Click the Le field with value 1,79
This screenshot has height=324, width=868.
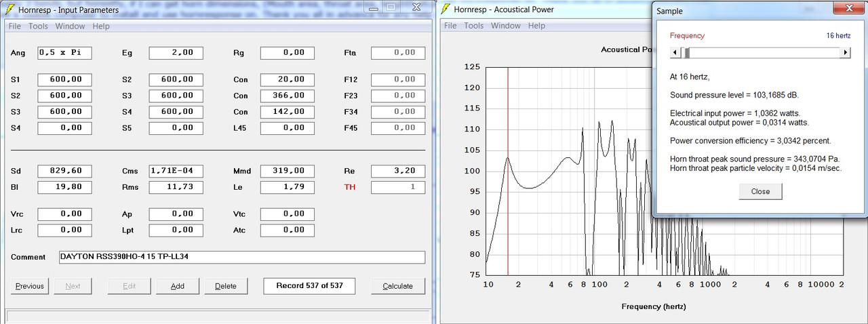pyautogui.click(x=287, y=187)
